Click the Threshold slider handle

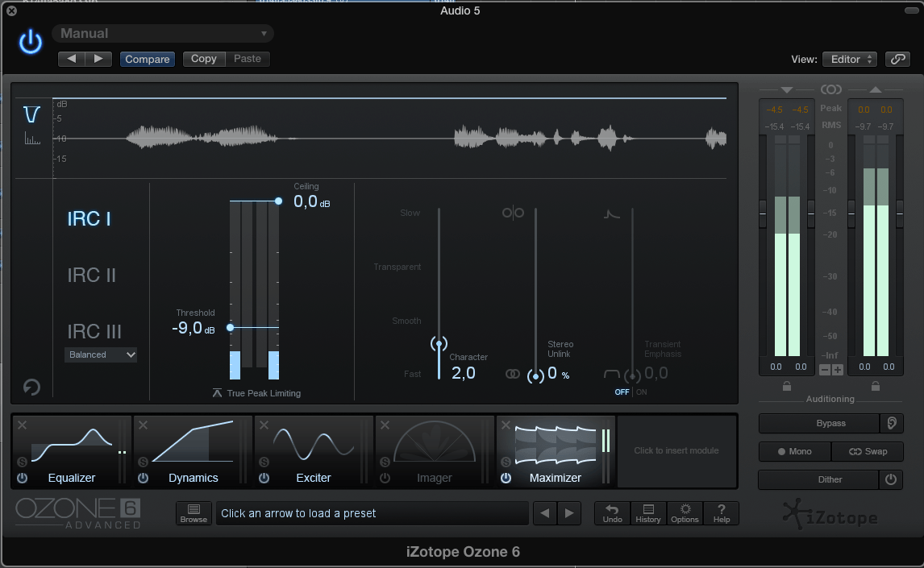click(x=231, y=327)
